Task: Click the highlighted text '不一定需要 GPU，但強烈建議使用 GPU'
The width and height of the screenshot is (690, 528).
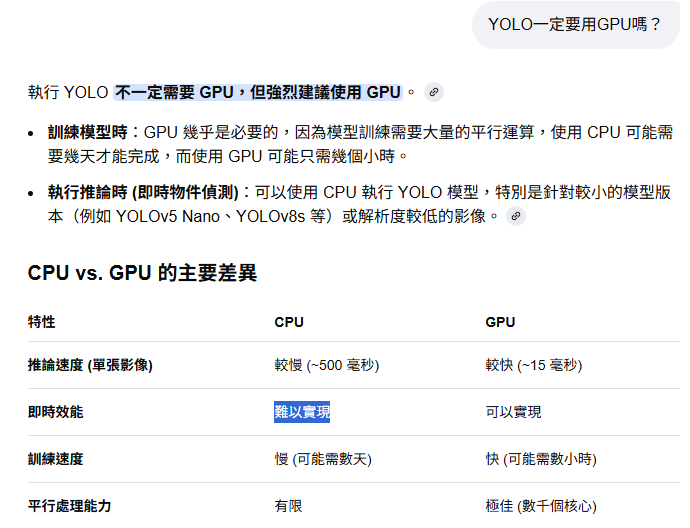Action: (x=258, y=92)
